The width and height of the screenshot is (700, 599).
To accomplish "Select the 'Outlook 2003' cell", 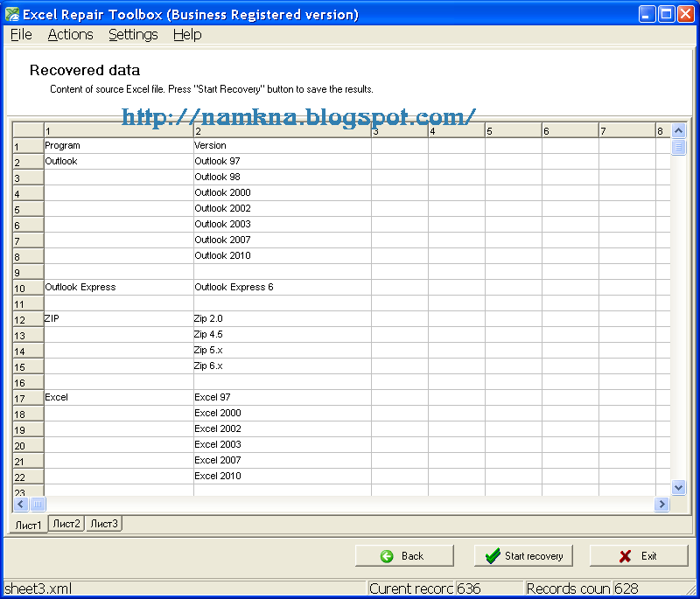I will point(282,224).
